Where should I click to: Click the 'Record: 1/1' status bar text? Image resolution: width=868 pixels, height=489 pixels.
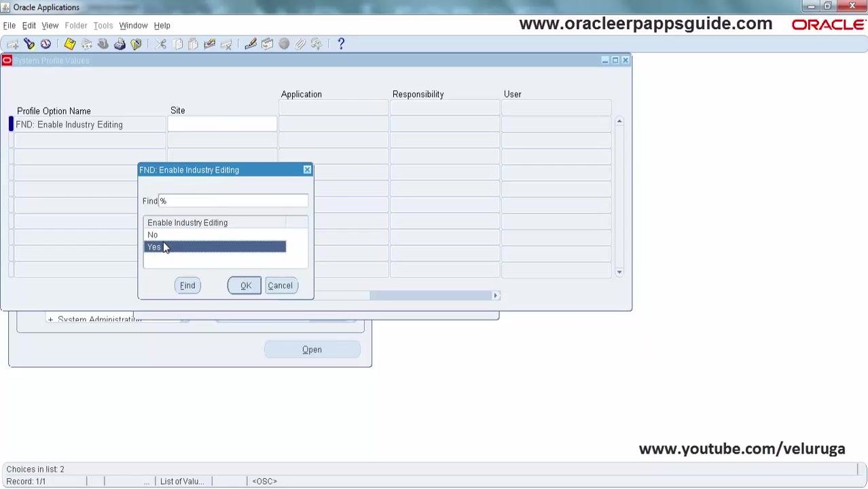point(26,482)
